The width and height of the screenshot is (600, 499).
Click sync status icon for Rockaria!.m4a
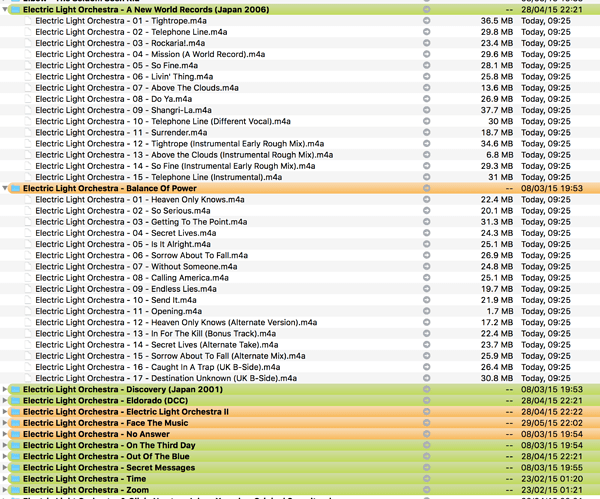coord(427,43)
